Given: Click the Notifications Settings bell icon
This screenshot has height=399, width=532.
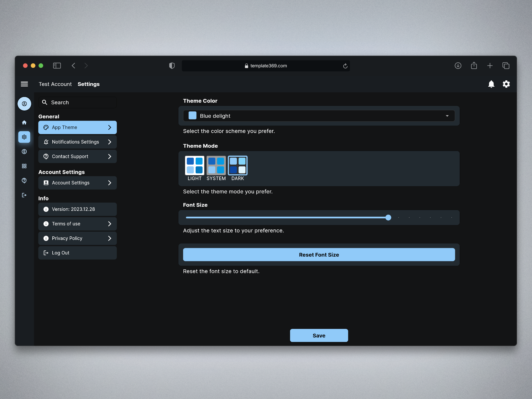Looking at the screenshot, I should pos(46,142).
